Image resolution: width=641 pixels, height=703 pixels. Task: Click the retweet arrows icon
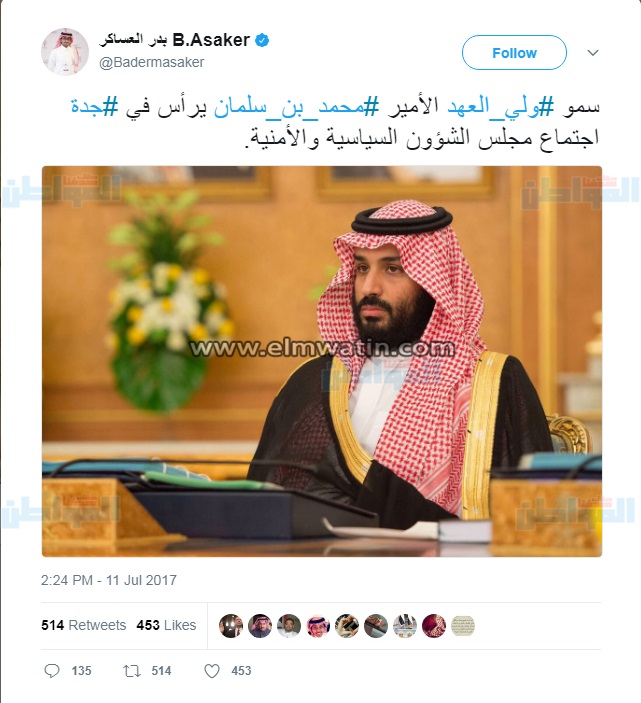[x=132, y=671]
